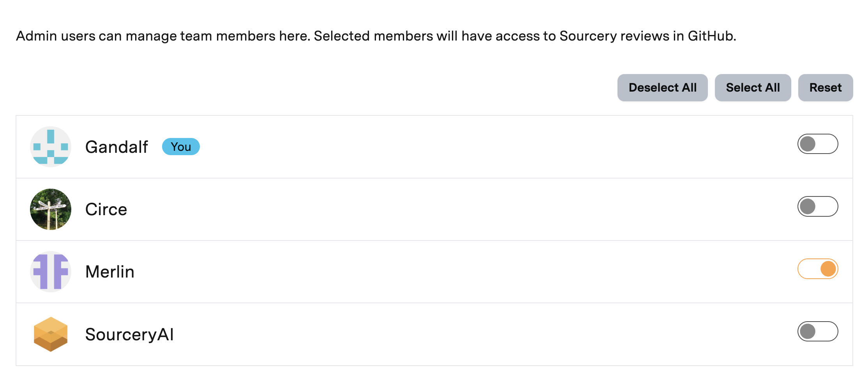Image resolution: width=868 pixels, height=382 pixels.
Task: Click Gandalf's teal pixel avatar
Action: (x=51, y=147)
